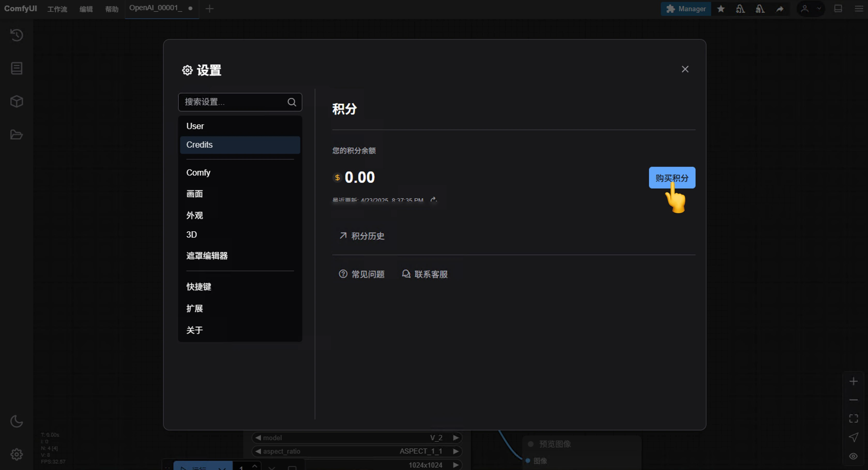Click the star icon beside Manager
Image resolution: width=868 pixels, height=470 pixels.
(x=721, y=9)
